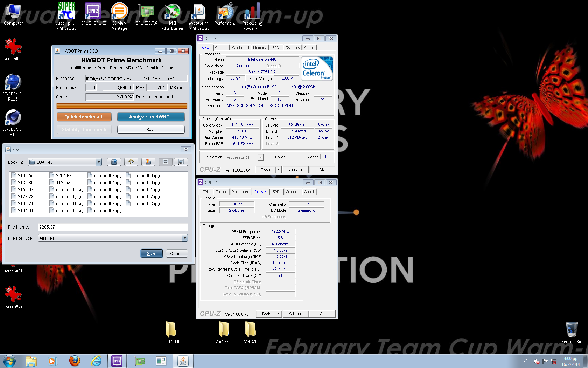Click Validate in upper CPU-Z window
Screen dimensions: 588x368
click(295, 170)
